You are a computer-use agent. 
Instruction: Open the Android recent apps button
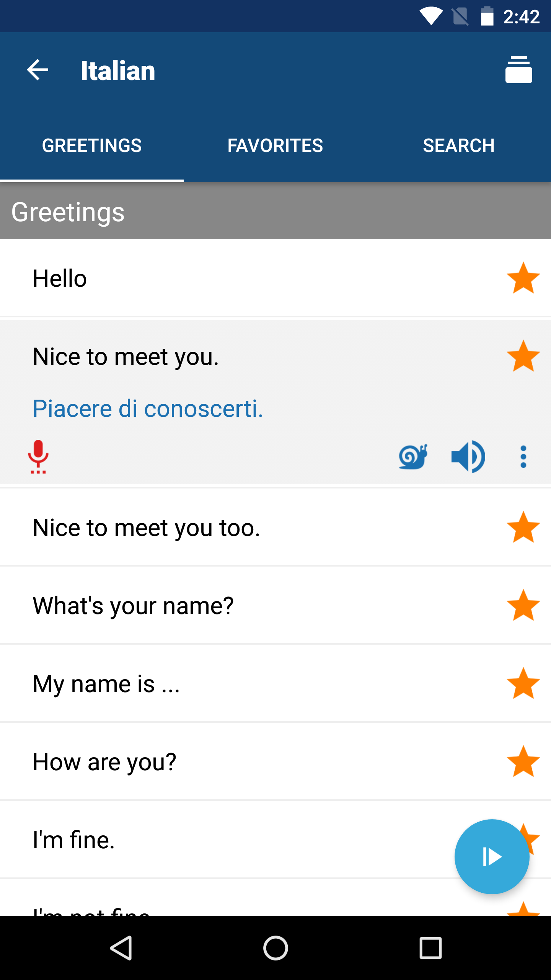tap(430, 948)
